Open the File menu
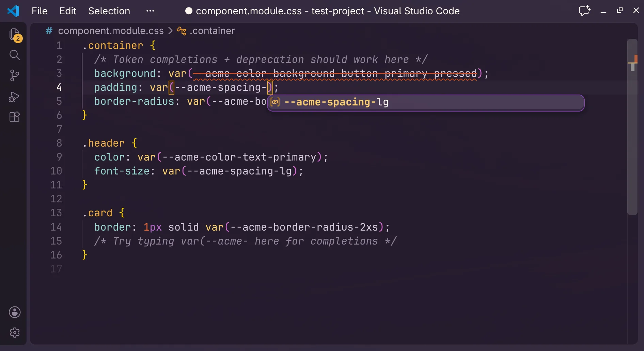This screenshot has height=351, width=644. (x=40, y=11)
